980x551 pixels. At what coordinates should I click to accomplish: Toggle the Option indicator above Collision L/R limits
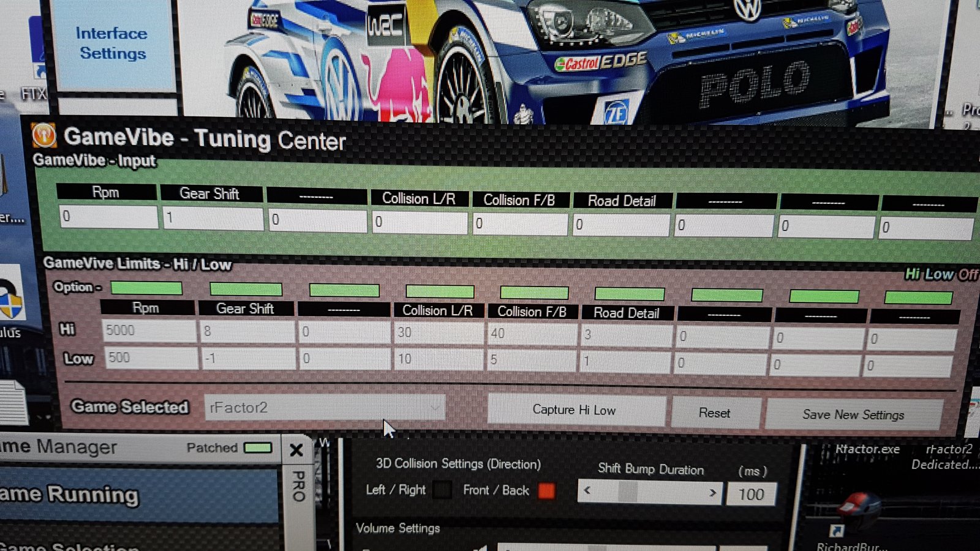pos(440,291)
